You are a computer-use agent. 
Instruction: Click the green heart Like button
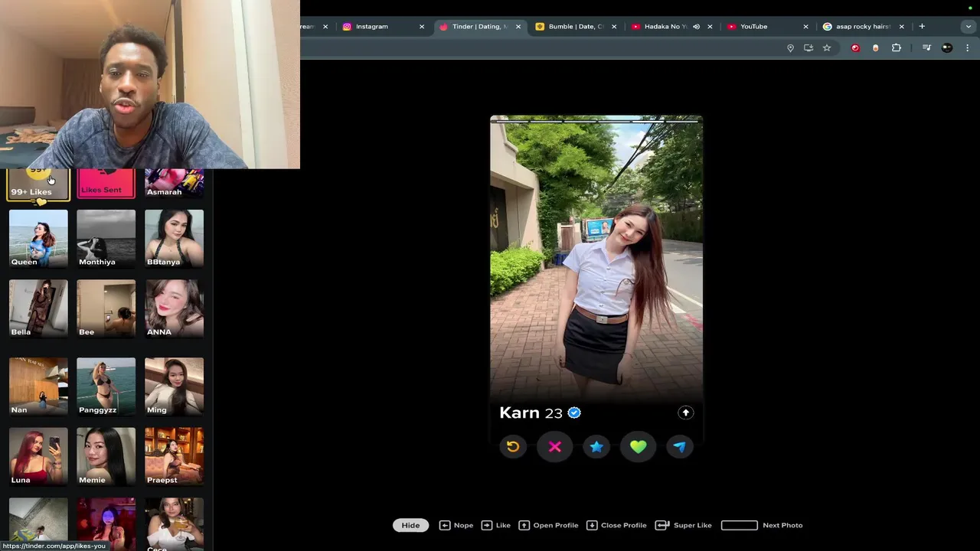638,447
